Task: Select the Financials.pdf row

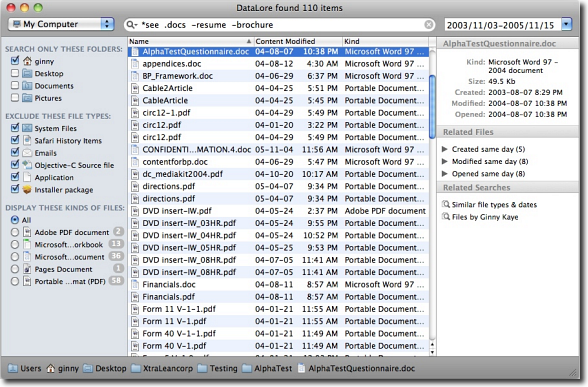Action: (x=278, y=297)
